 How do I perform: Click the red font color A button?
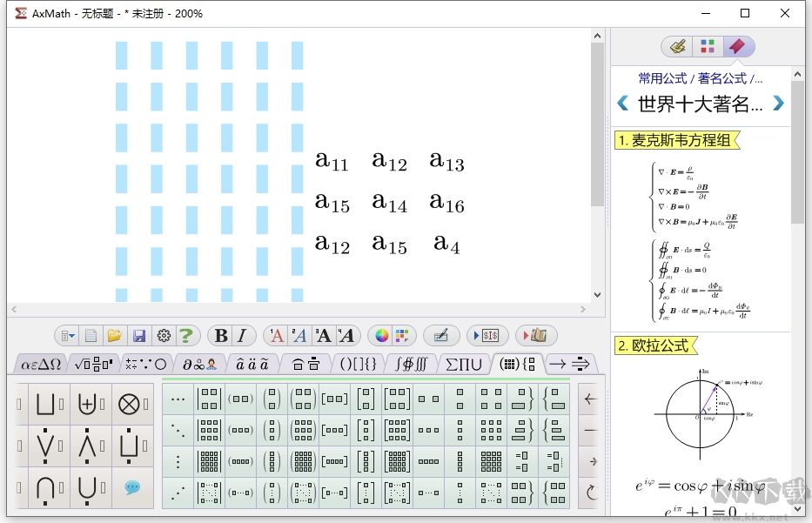[x=275, y=335]
